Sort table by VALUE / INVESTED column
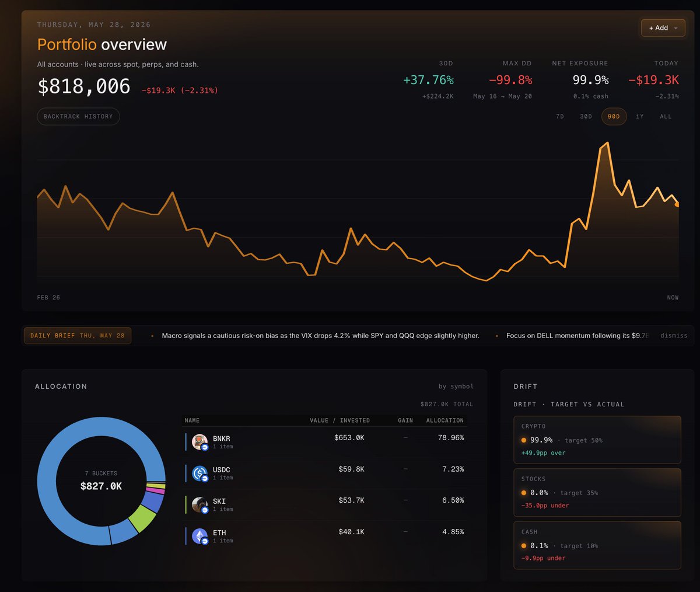Screen dimensions: 700x592 coord(339,420)
